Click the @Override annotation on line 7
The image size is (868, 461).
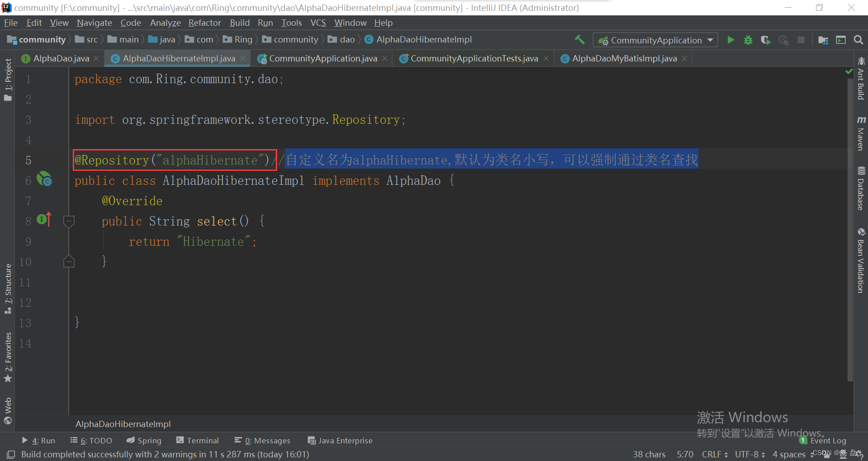[x=132, y=201]
